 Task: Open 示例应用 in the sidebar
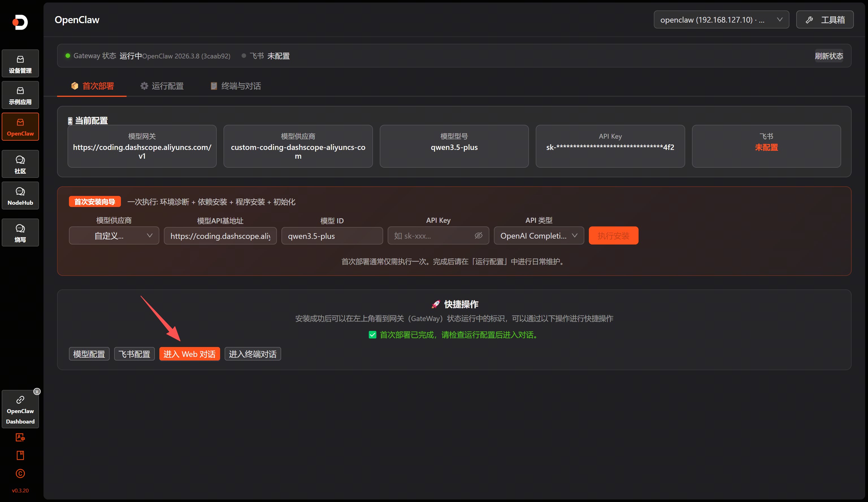pyautogui.click(x=20, y=95)
